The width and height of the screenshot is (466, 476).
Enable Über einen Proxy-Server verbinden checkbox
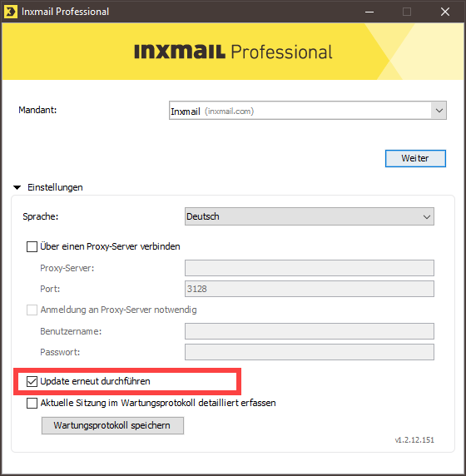pos(32,246)
